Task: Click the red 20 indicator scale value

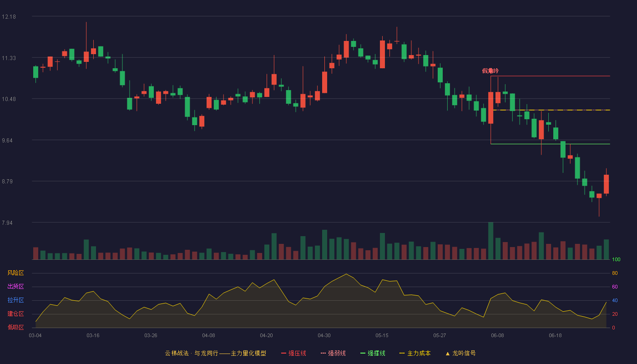Action: [615, 314]
